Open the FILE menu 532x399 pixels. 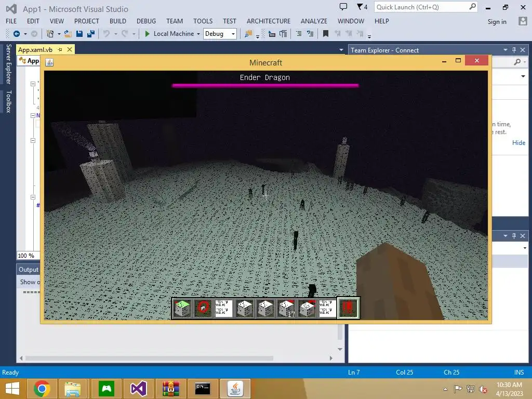pos(11,21)
